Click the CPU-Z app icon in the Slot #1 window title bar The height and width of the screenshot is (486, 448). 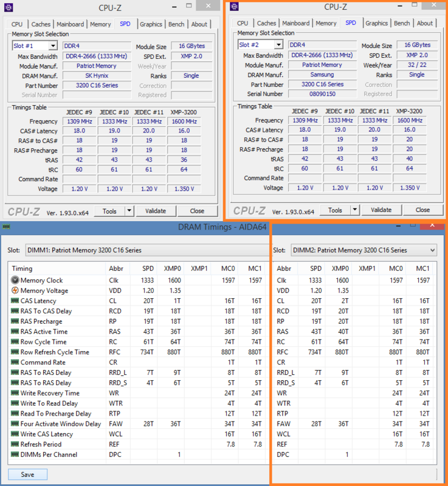point(7,7)
